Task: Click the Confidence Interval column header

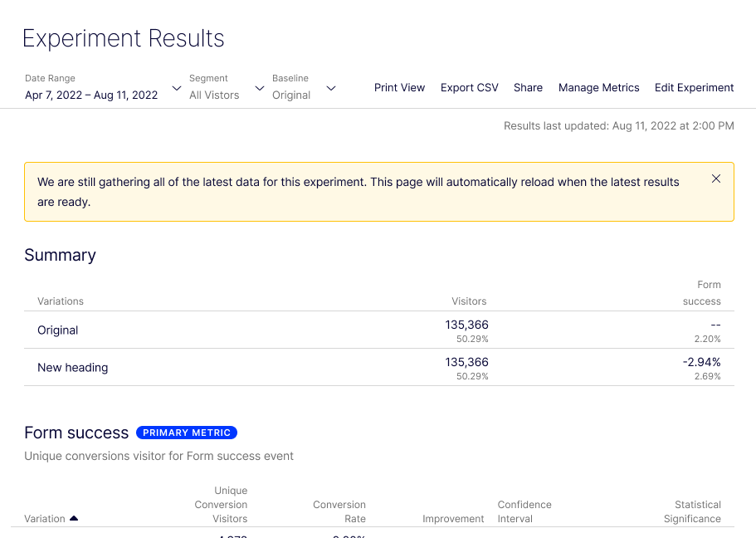Action: (524, 511)
